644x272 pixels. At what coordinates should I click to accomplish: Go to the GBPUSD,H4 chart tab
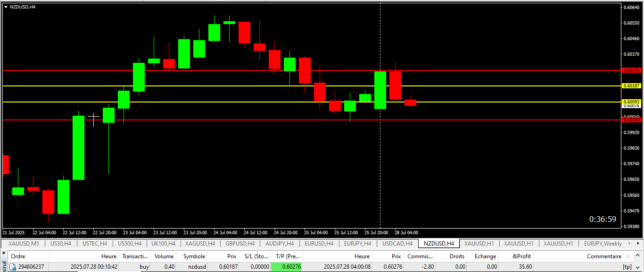[240, 244]
